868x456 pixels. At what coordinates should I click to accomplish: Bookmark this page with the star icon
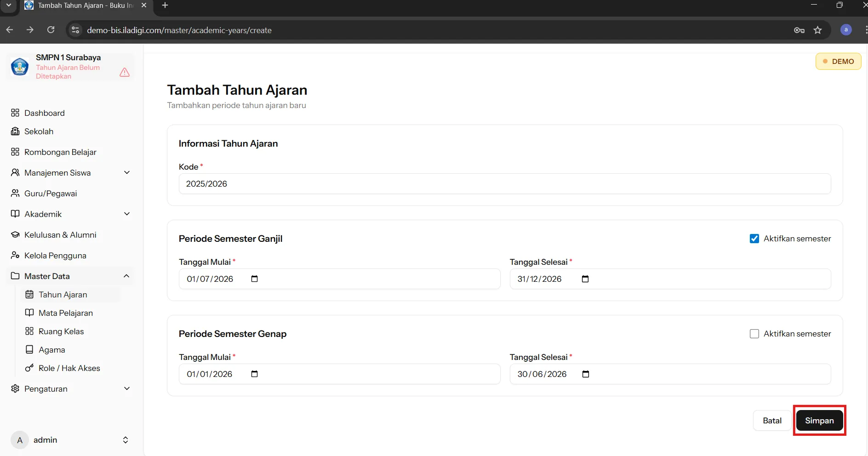click(x=817, y=30)
